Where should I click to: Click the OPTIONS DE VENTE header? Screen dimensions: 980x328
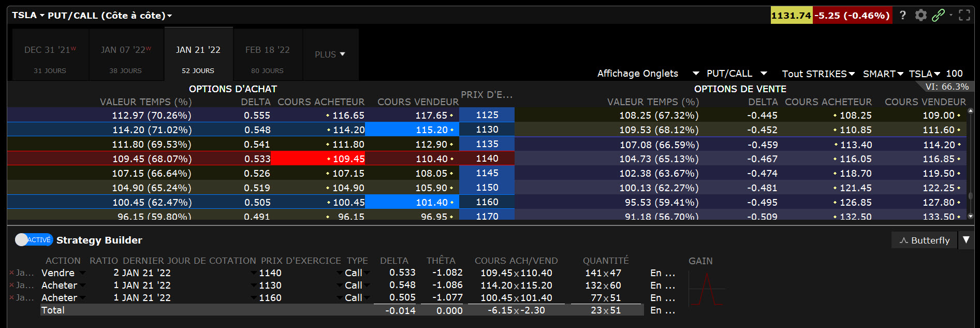(740, 89)
